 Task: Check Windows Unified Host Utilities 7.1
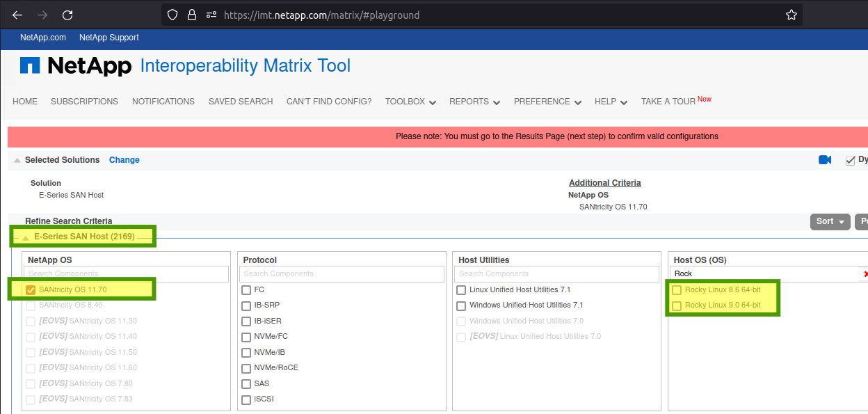pos(461,305)
